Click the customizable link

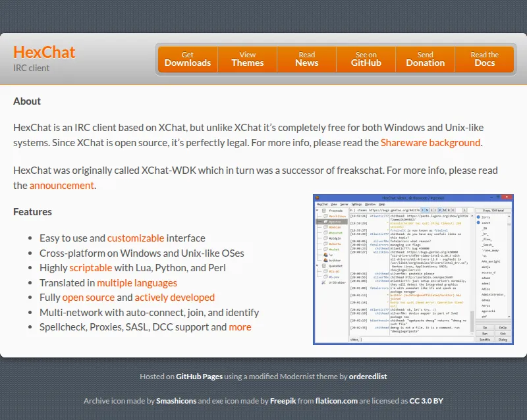pyautogui.click(x=136, y=238)
